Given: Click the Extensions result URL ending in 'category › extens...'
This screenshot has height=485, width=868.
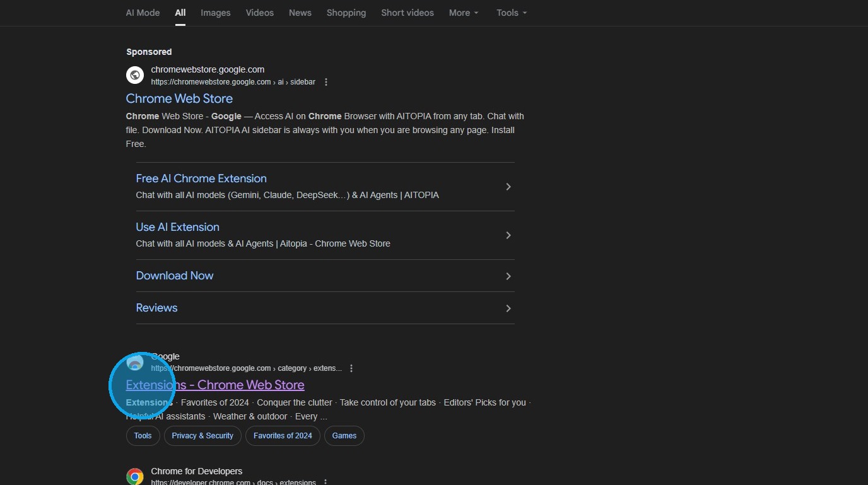Looking at the screenshot, I should [247, 368].
